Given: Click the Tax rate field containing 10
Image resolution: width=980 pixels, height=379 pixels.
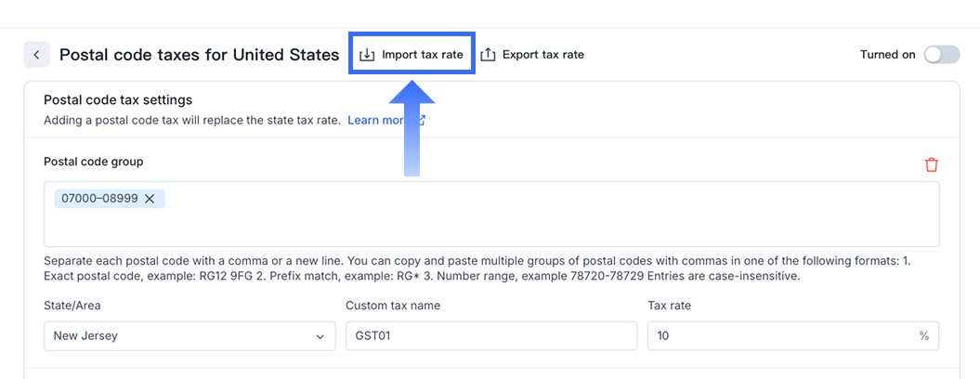Looking at the screenshot, I should tap(780, 335).
